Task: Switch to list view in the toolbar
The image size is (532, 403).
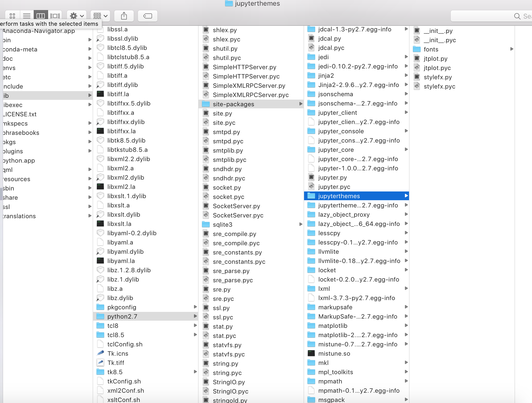Action: [26, 15]
